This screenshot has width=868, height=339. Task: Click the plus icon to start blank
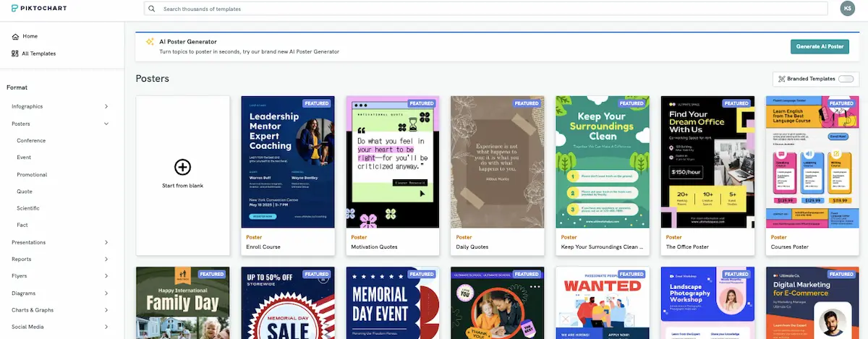(x=183, y=167)
